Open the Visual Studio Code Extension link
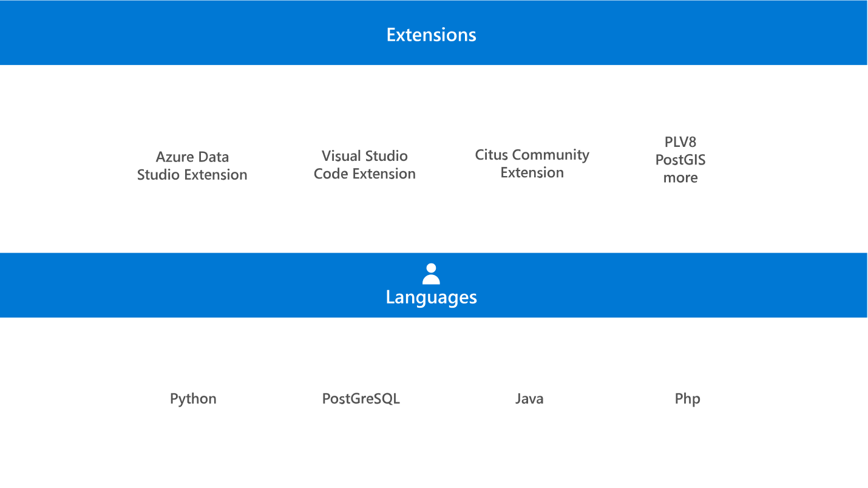The width and height of the screenshot is (868, 488). coord(364,164)
